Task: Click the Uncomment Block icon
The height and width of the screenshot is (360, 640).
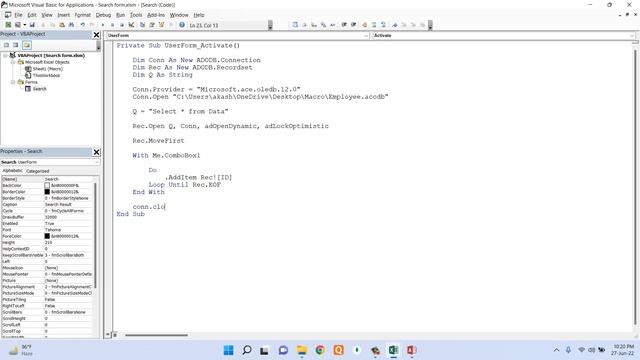Action: click(383, 25)
